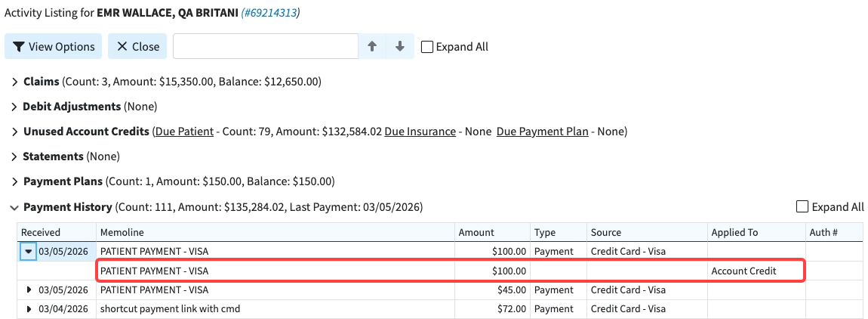Toggle the top Expand All checkbox
Screen dimensions: 868x319
427,47
